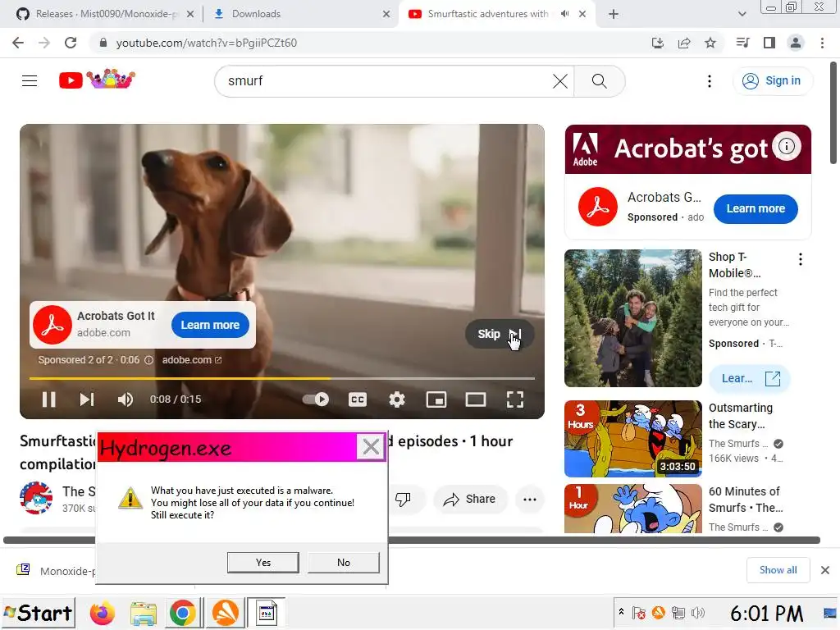The height and width of the screenshot is (630, 840).
Task: Click the Chrome taskbar icon
Action: click(x=183, y=614)
